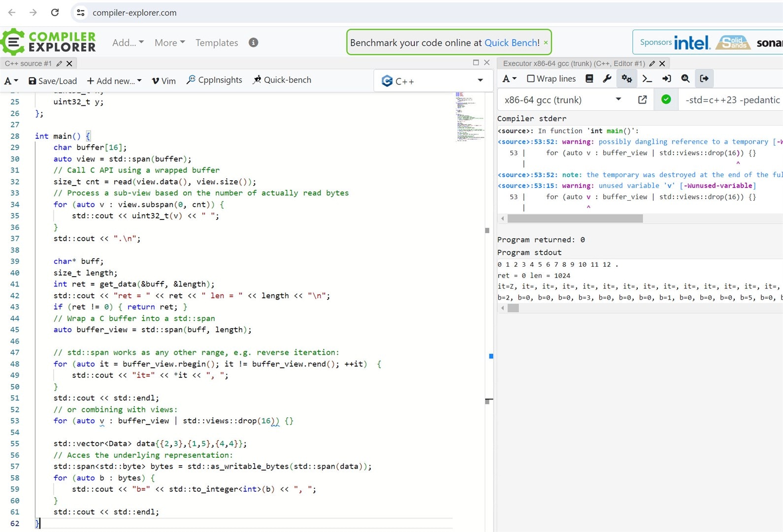Open the compiler overrides wrench icon

click(607, 79)
